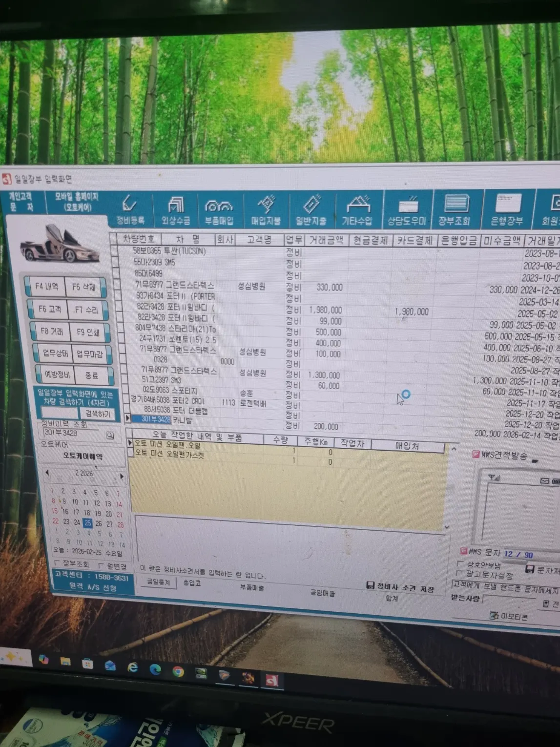Click the 종료 button

pos(92,375)
